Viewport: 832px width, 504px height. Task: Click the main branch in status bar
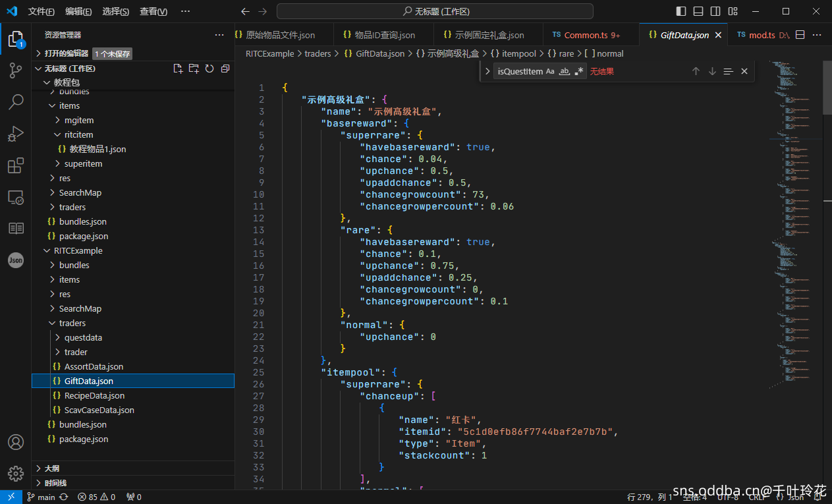[x=41, y=497]
